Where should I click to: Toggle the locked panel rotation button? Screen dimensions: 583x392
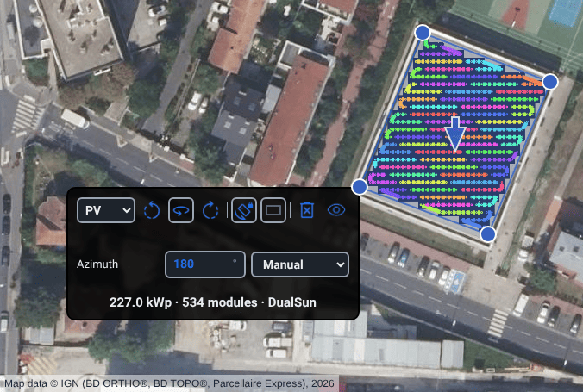click(244, 210)
